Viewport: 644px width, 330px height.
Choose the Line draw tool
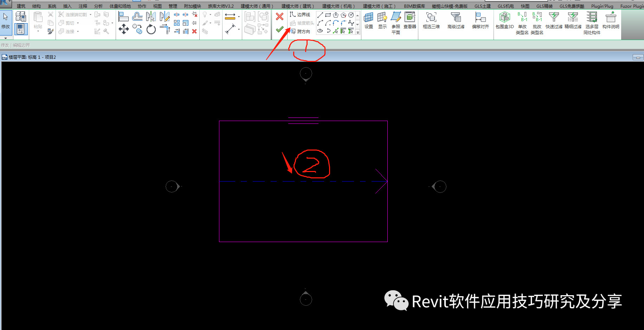(x=320, y=15)
